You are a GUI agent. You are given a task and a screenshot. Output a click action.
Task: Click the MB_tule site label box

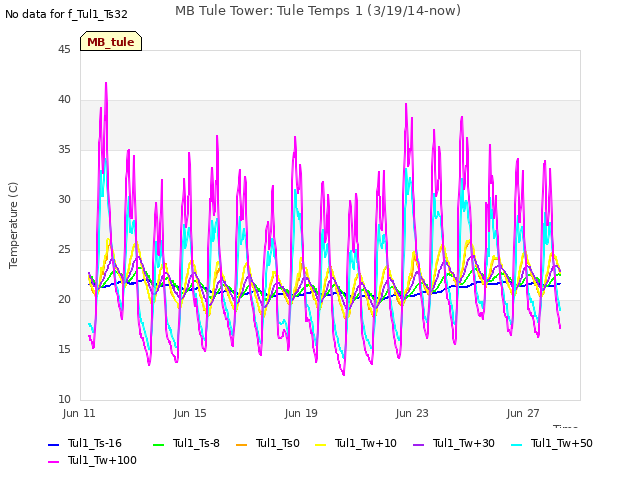111,41
